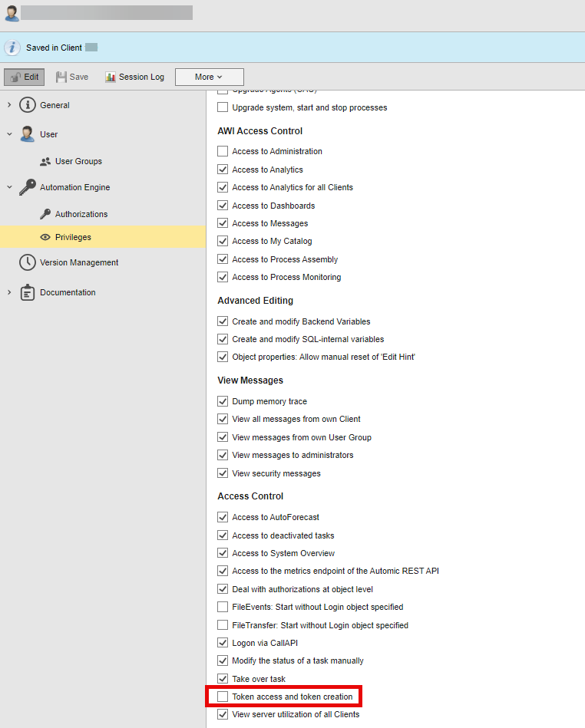Collapse the Automation Engine tree node
Image resolution: width=585 pixels, height=728 pixels.
click(x=9, y=187)
